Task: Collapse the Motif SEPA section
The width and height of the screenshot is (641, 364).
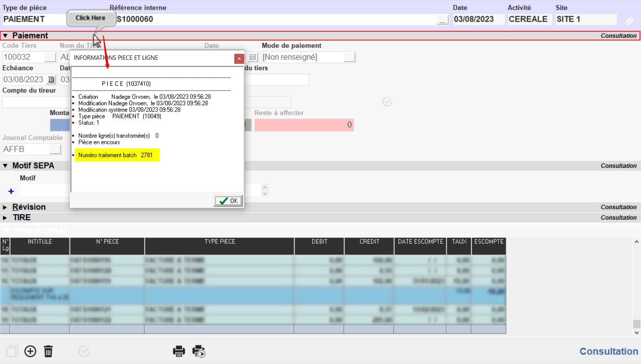Action: point(5,166)
